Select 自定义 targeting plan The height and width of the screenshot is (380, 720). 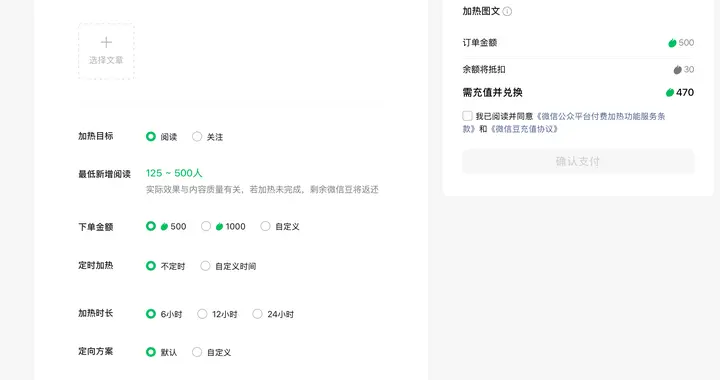[x=197, y=352]
